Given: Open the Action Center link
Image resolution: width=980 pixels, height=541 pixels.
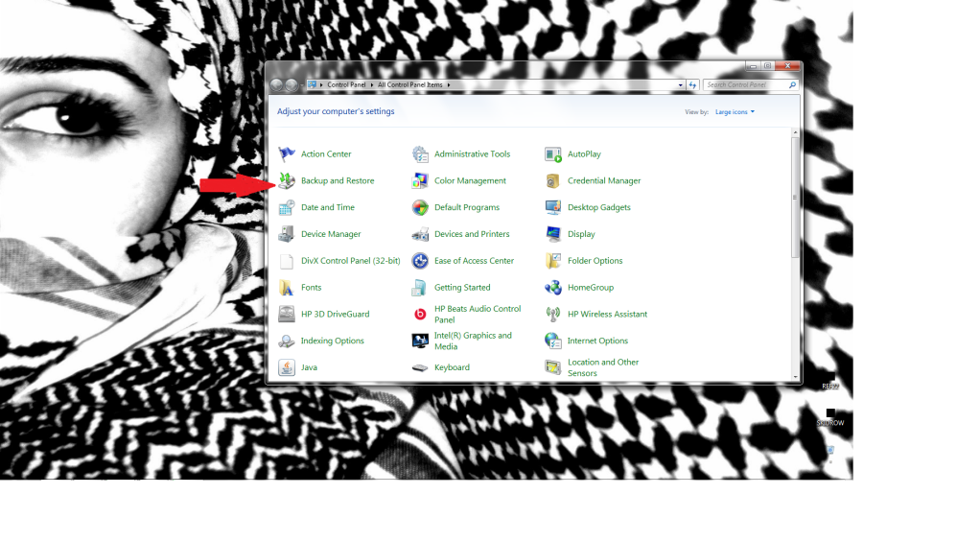Looking at the screenshot, I should [326, 153].
